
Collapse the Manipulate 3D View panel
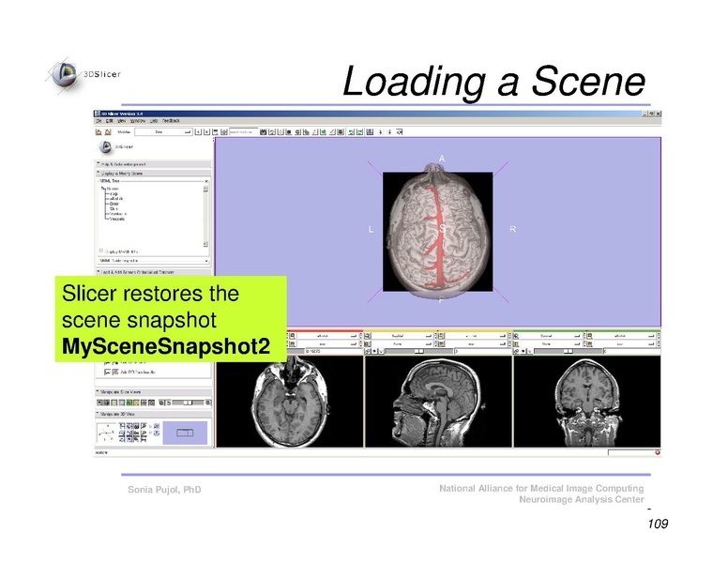click(153, 414)
